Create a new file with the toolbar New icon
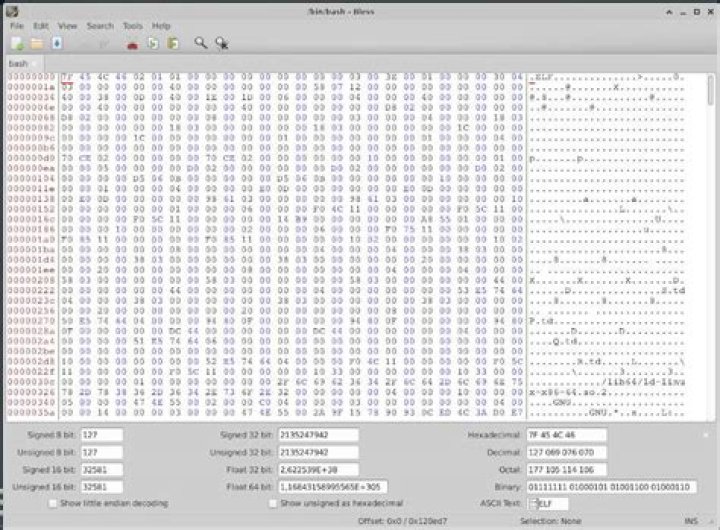Image resolution: width=720 pixels, height=530 pixels. (x=18, y=44)
